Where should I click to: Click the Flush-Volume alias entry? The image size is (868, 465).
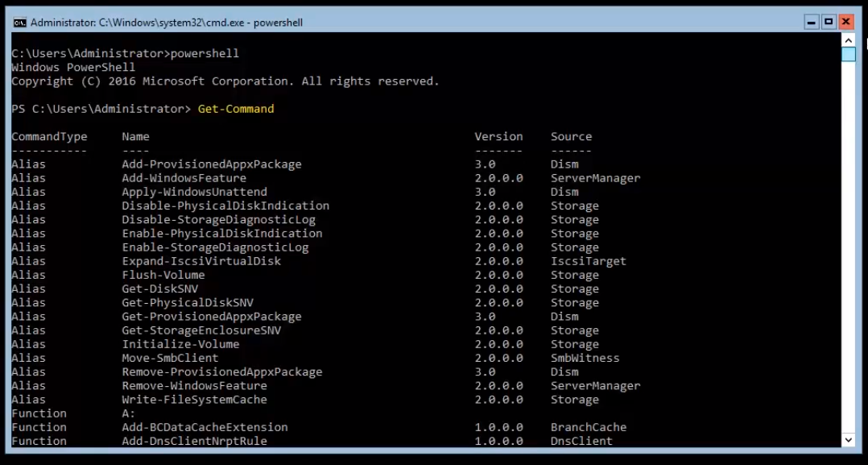coord(163,275)
